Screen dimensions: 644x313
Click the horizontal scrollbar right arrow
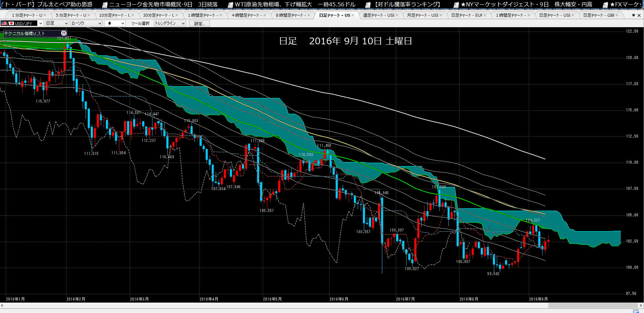(x=641, y=306)
